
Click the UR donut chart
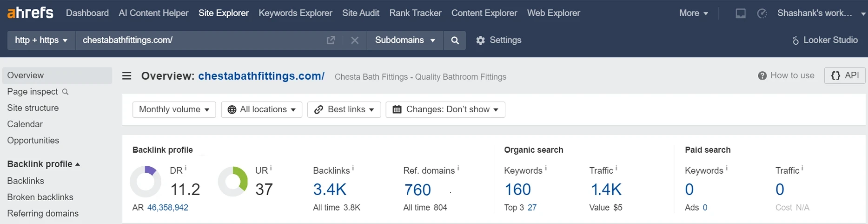pos(233,182)
